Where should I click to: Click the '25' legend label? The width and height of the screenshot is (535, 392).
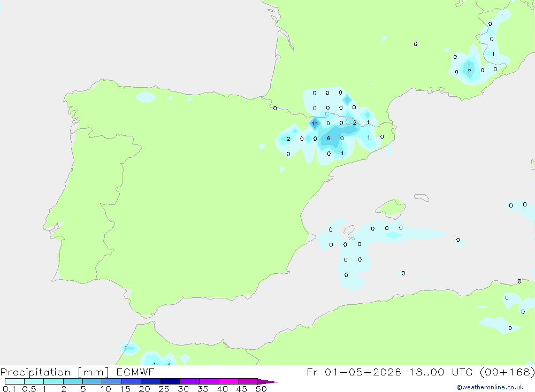click(x=164, y=389)
